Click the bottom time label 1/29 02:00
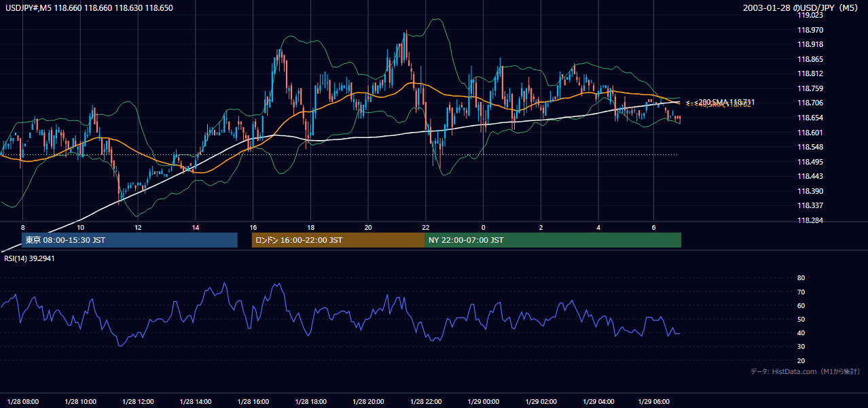Image resolution: width=868 pixels, height=408 pixels. [x=541, y=401]
